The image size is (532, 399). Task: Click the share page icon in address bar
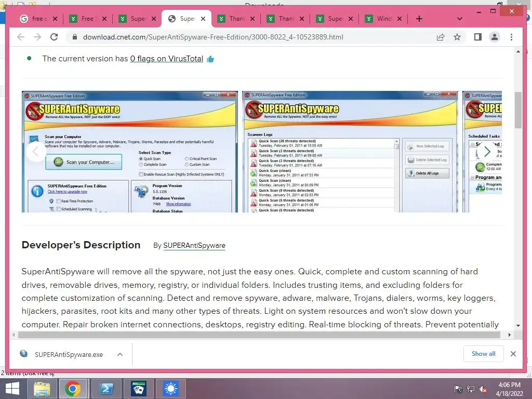(441, 37)
